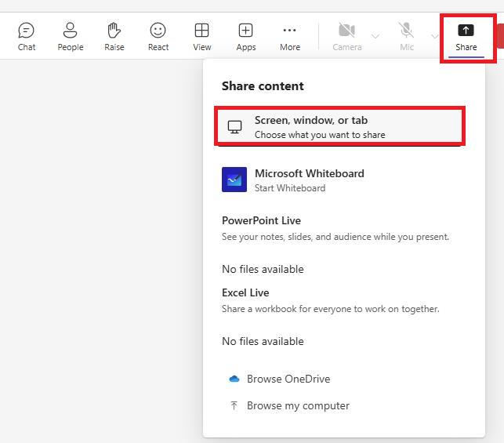504x443 pixels.
Task: Click 'See your notes, slides' description
Action: (x=335, y=237)
